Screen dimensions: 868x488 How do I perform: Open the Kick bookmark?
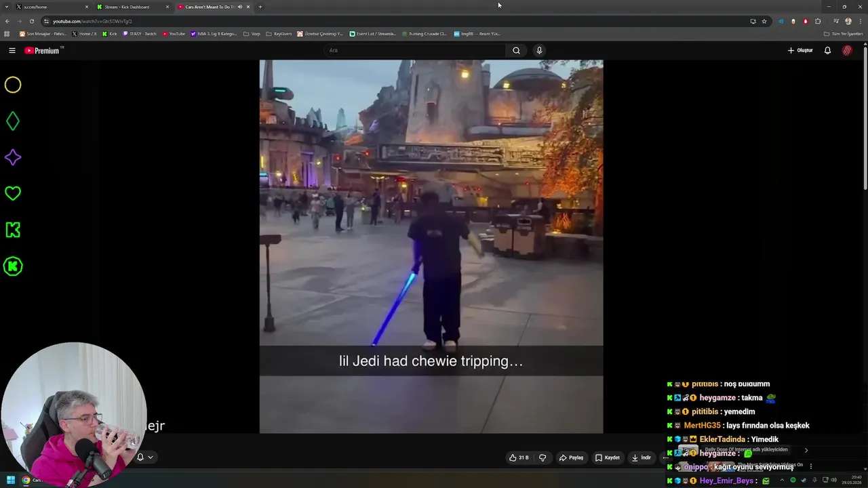click(x=110, y=34)
